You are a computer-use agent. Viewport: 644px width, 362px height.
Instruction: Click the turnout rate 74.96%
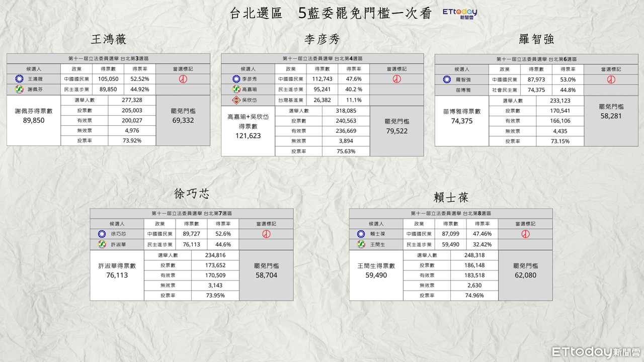coord(474,296)
